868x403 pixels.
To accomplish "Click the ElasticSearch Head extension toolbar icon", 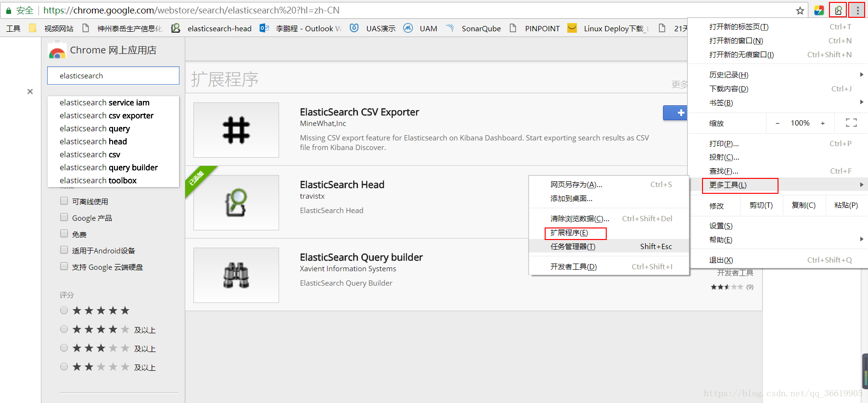I will 838,10.
